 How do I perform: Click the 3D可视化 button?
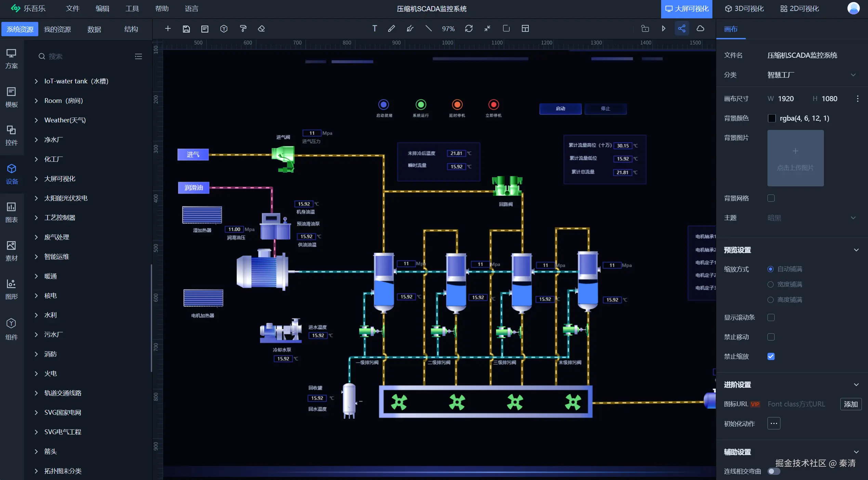click(744, 9)
